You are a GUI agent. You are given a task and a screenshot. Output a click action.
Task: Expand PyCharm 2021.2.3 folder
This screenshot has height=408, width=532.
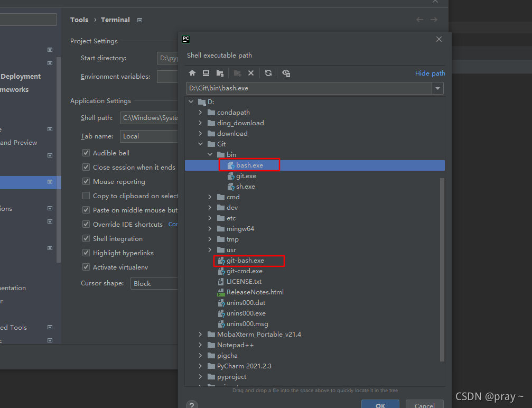(201, 366)
